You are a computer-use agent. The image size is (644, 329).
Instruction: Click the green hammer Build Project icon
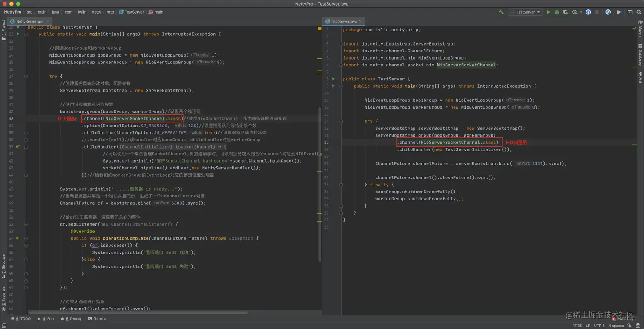click(501, 12)
